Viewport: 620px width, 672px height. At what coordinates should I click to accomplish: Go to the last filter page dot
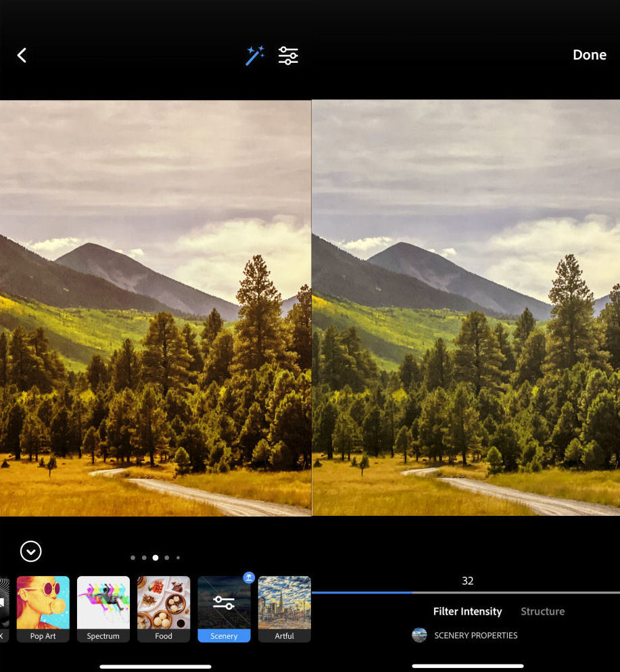178,558
